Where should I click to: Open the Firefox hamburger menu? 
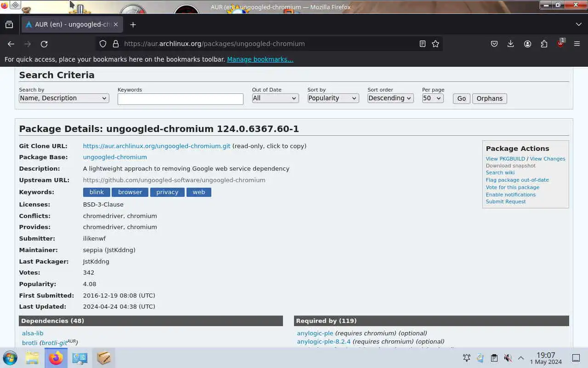click(577, 44)
